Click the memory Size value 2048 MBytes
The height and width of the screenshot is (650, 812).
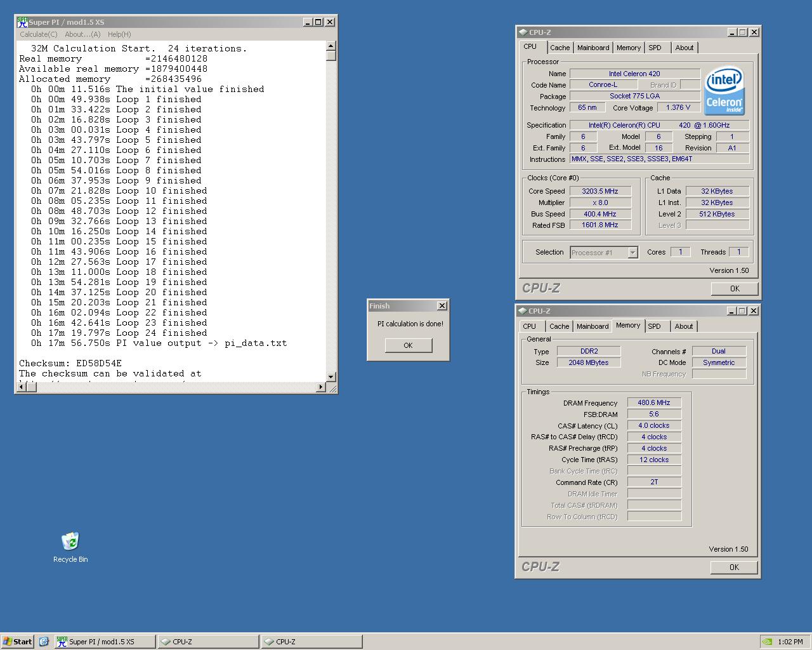coord(589,362)
